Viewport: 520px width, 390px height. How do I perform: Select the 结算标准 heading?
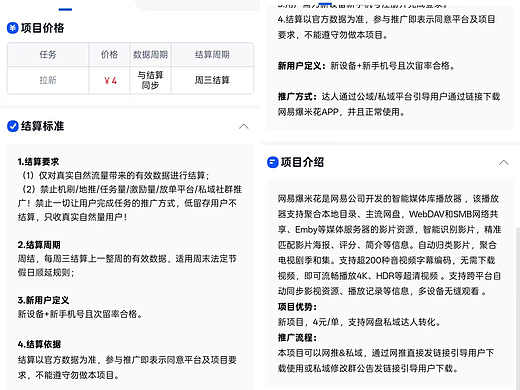tap(42, 126)
